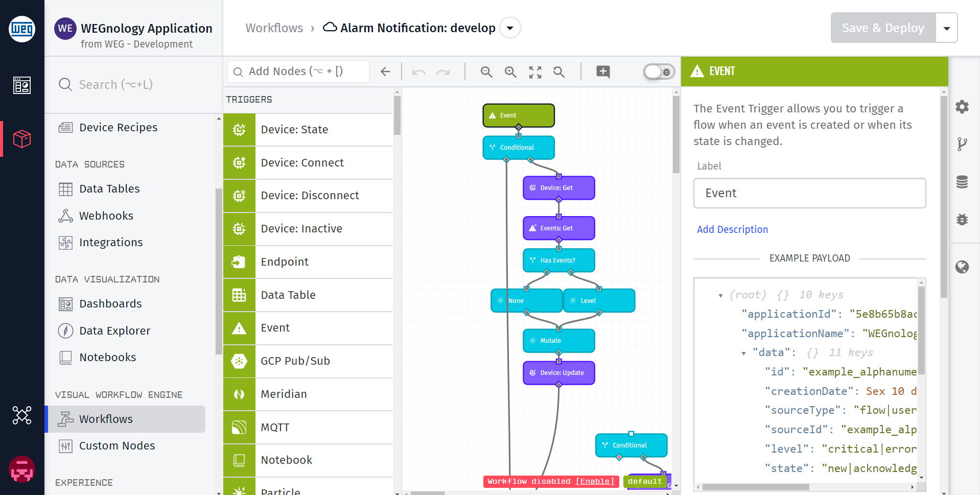Click the WEGnology Application title

(x=147, y=29)
